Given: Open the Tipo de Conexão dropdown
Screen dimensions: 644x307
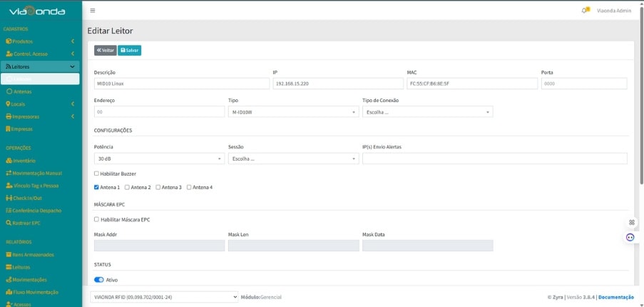Looking at the screenshot, I should tap(427, 112).
